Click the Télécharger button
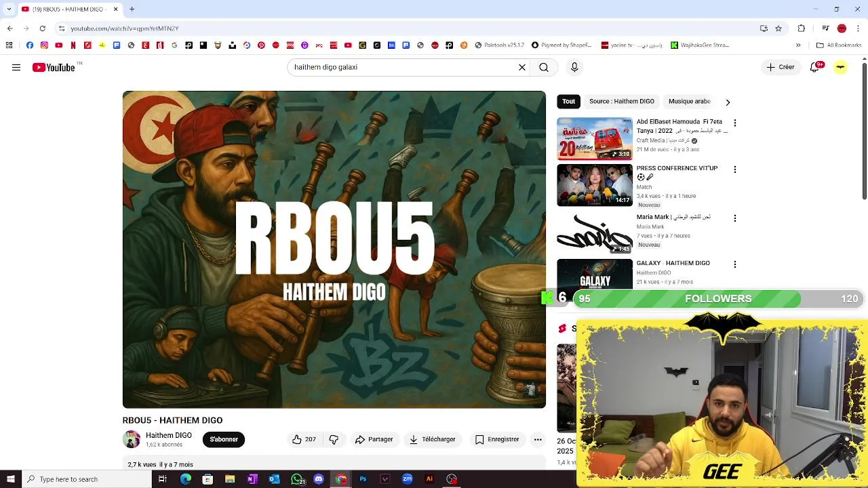 (x=432, y=439)
